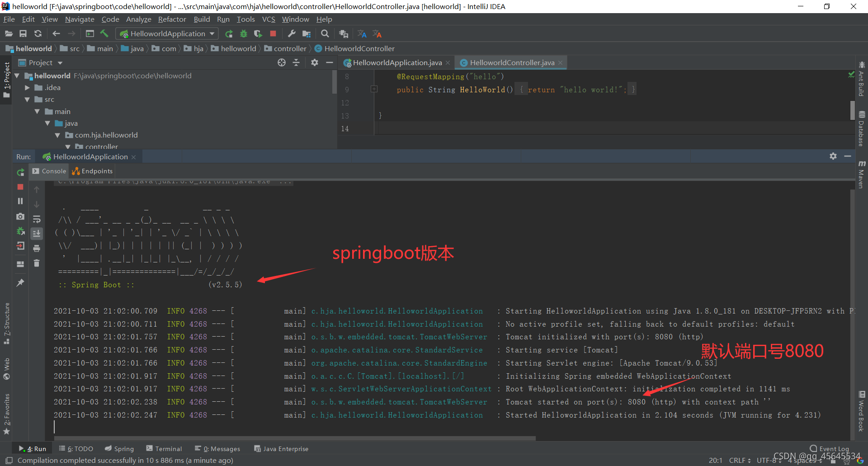Rerun application from the main toolbar
The width and height of the screenshot is (868, 466).
click(229, 34)
